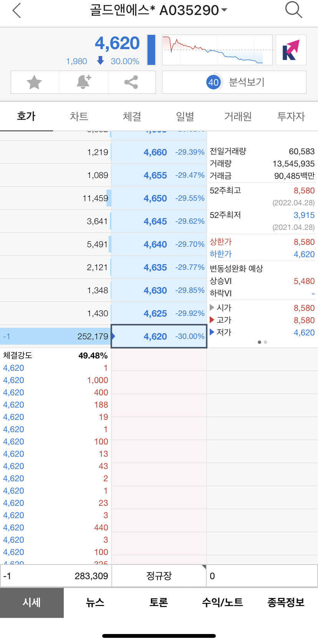Tap the trade row with quantity 400

click(55, 393)
